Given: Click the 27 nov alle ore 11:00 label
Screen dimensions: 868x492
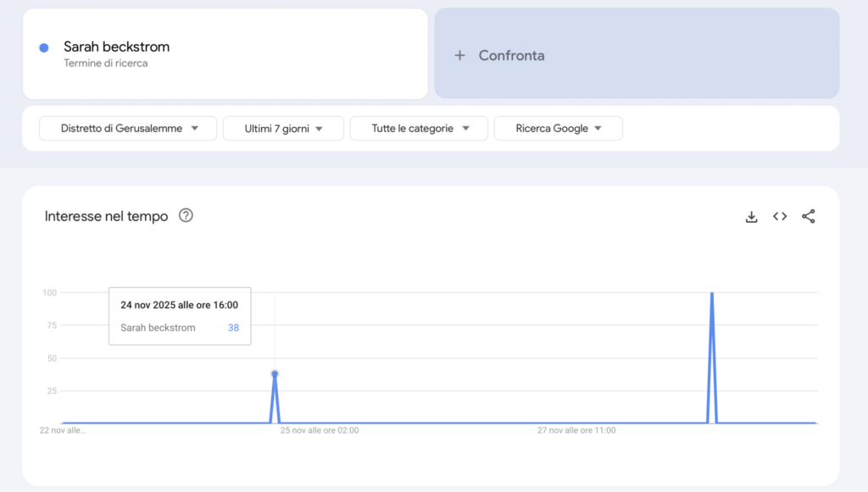Looking at the screenshot, I should (576, 430).
